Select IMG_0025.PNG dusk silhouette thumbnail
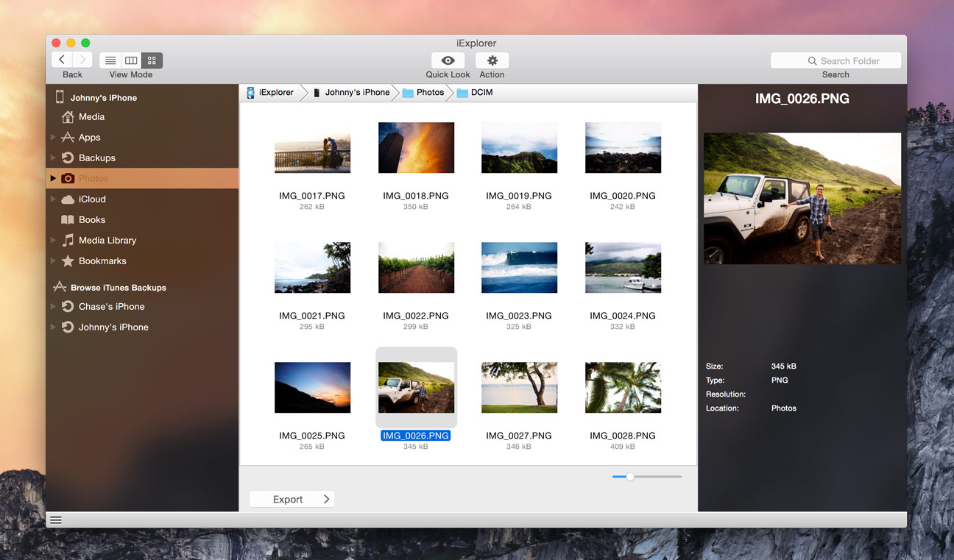The height and width of the screenshot is (560, 954). coord(312,388)
